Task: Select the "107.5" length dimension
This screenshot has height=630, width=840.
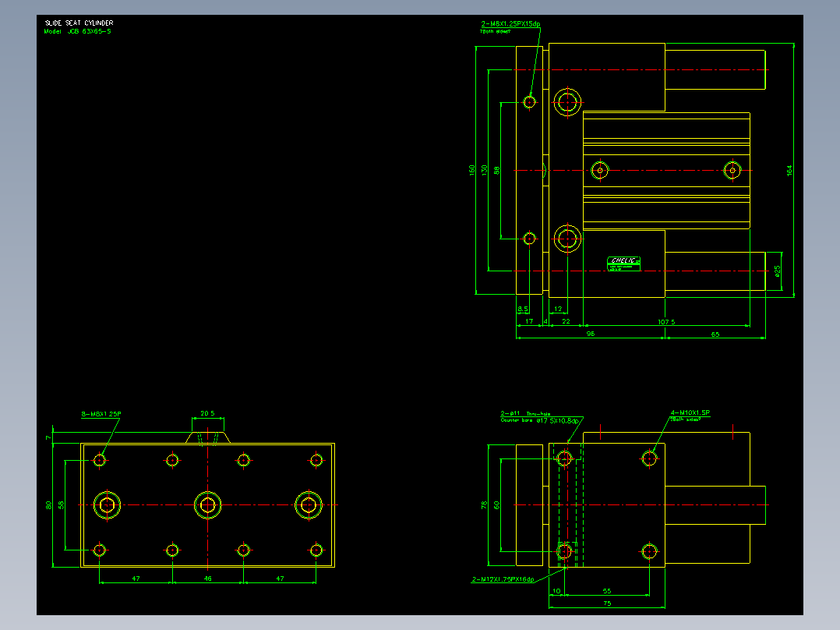Action: [x=666, y=322]
